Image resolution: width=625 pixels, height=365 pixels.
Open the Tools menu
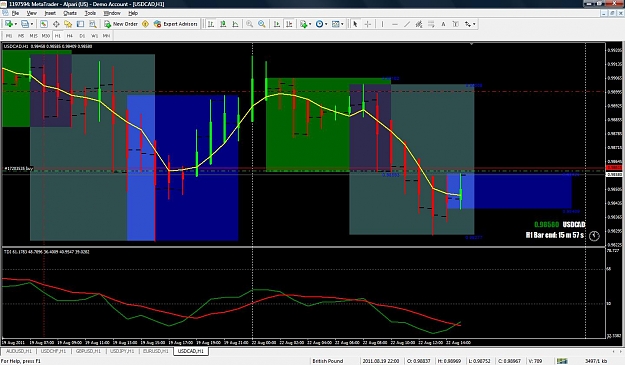click(x=90, y=13)
